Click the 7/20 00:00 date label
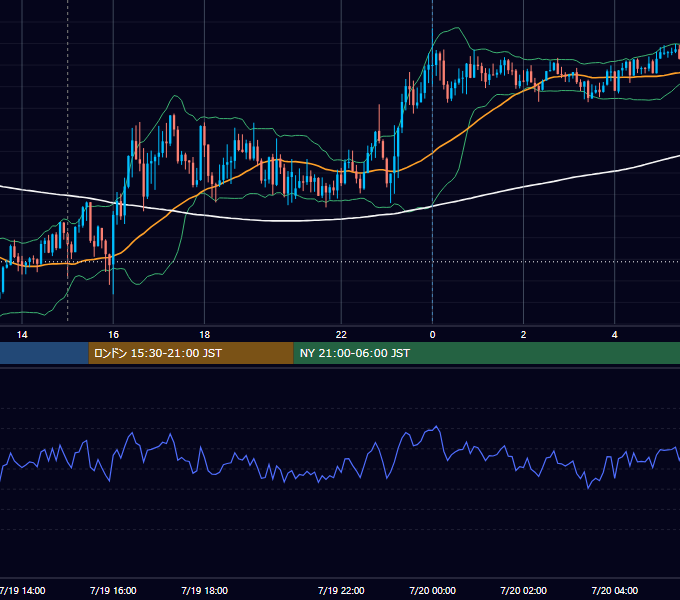 pos(432,590)
